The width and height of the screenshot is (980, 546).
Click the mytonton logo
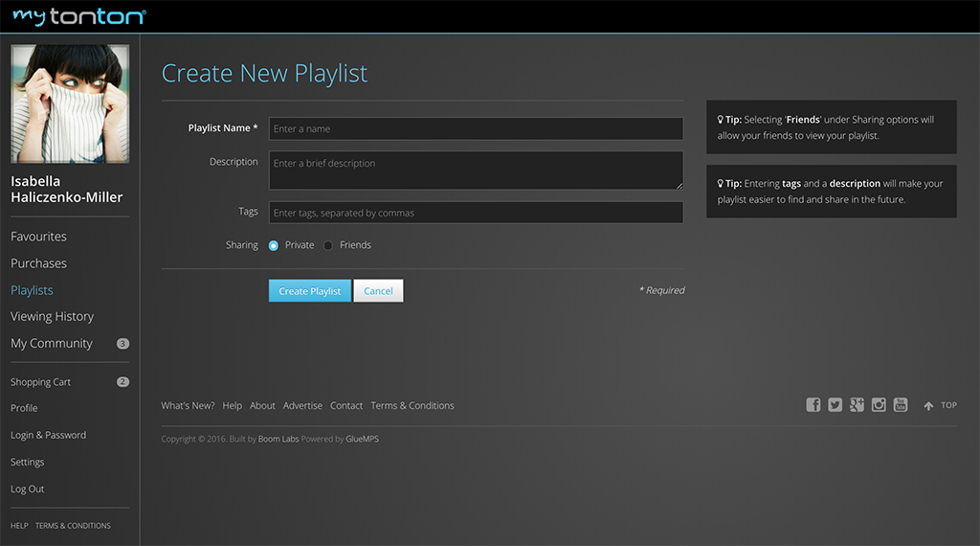(79, 16)
